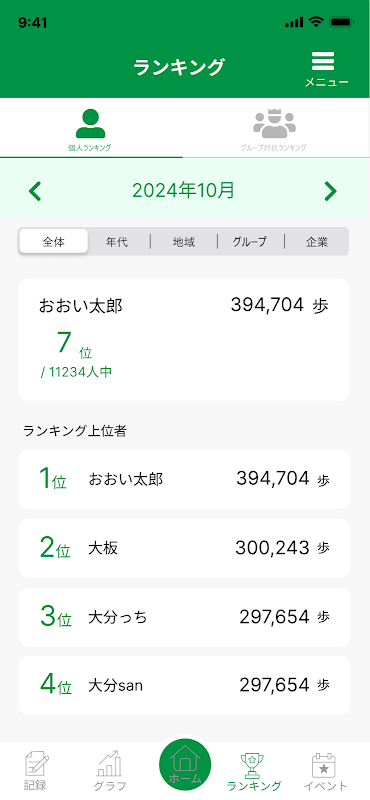Select the 年代 segment

pyautogui.click(x=117, y=241)
